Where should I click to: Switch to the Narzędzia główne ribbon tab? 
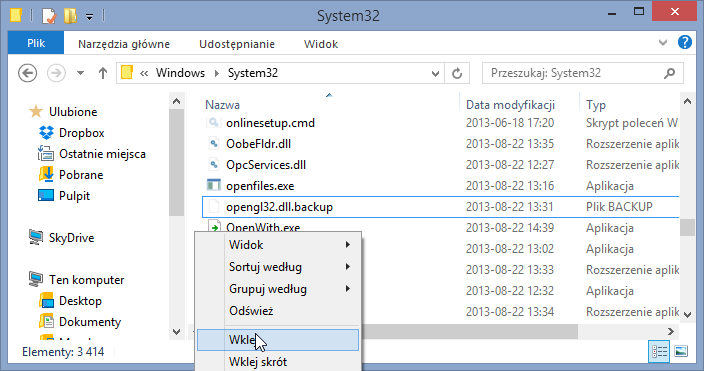click(x=124, y=44)
